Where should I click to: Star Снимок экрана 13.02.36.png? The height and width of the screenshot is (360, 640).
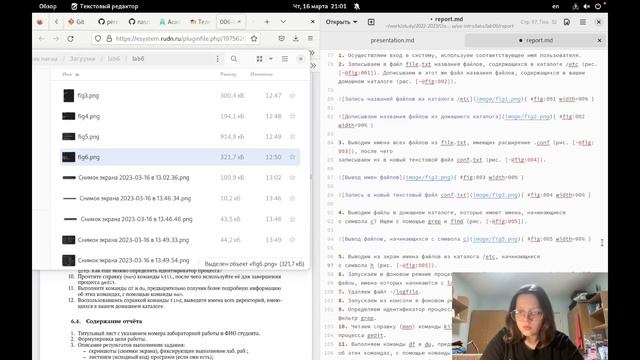click(x=292, y=178)
